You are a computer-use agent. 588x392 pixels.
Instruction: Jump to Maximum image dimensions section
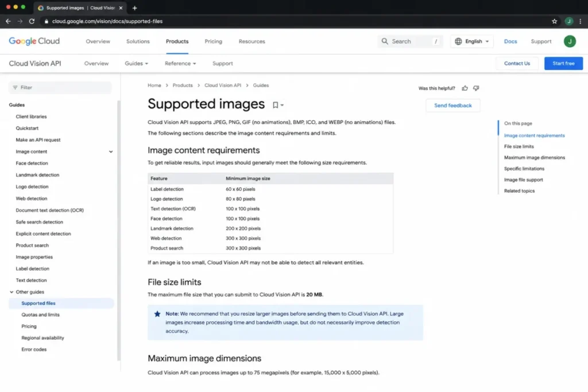[x=535, y=158]
